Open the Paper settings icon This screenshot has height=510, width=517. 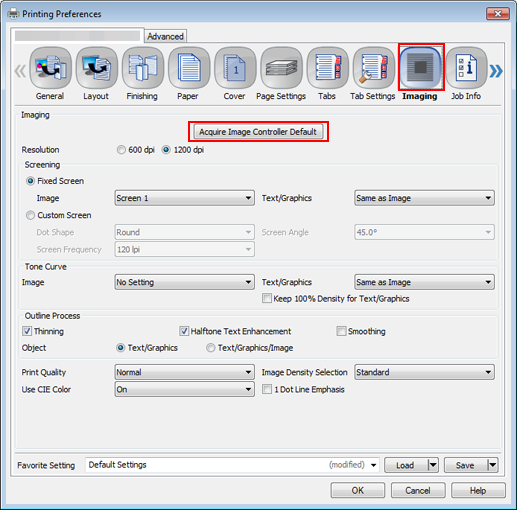(189, 68)
